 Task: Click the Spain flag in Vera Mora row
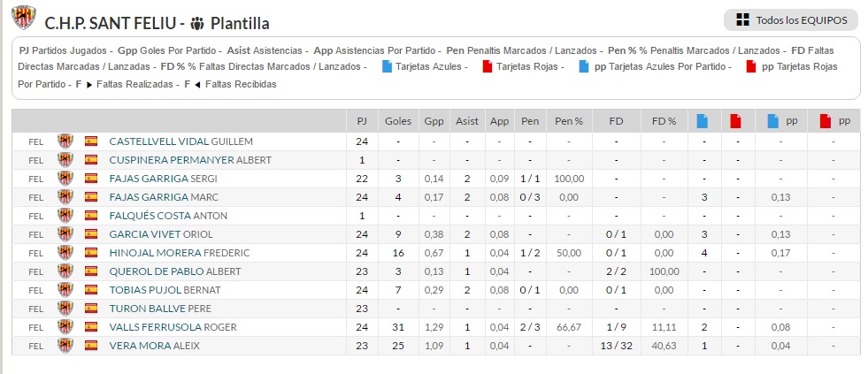tap(91, 346)
